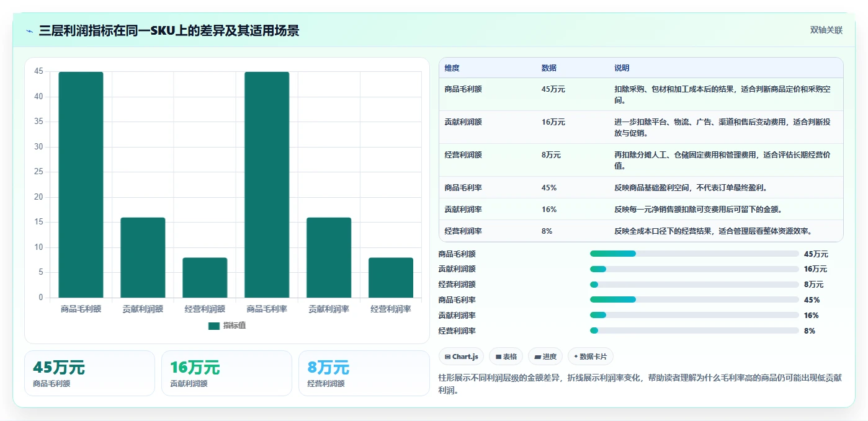Open the 16万元 贡献利润额 data card
Viewport: 868px width, 421px height.
(226, 373)
